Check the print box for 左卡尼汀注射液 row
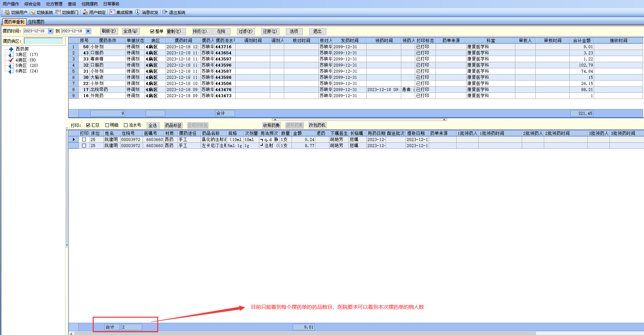 (84, 146)
